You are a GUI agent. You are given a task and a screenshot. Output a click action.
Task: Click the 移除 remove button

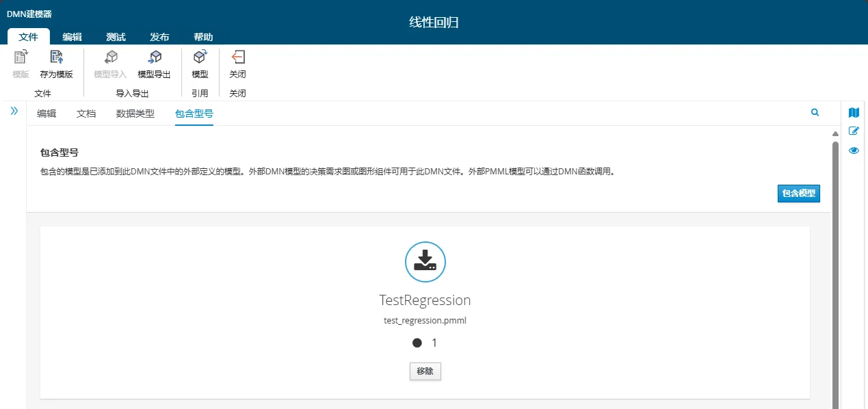coord(425,371)
